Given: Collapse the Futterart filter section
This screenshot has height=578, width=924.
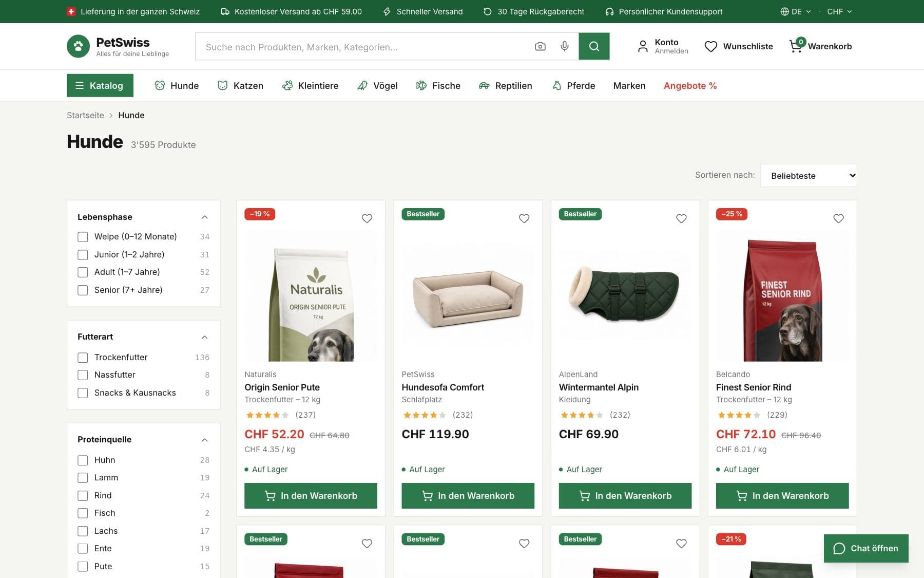Looking at the screenshot, I should coord(204,337).
